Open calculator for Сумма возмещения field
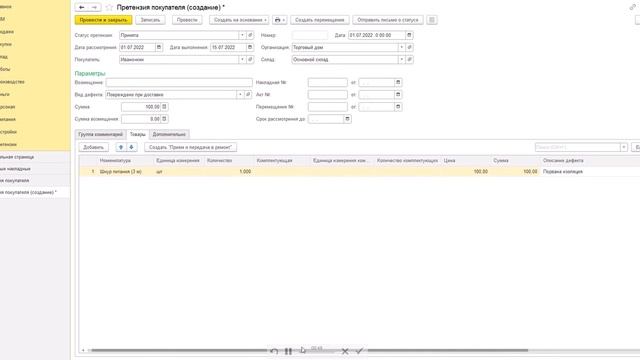This screenshot has width=640, height=360. point(164,119)
